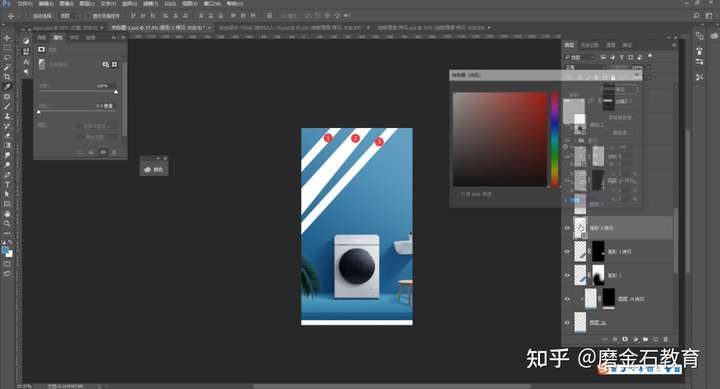This screenshot has width=720, height=389.
Task: Select the Lasso tool
Action: pos(7,57)
